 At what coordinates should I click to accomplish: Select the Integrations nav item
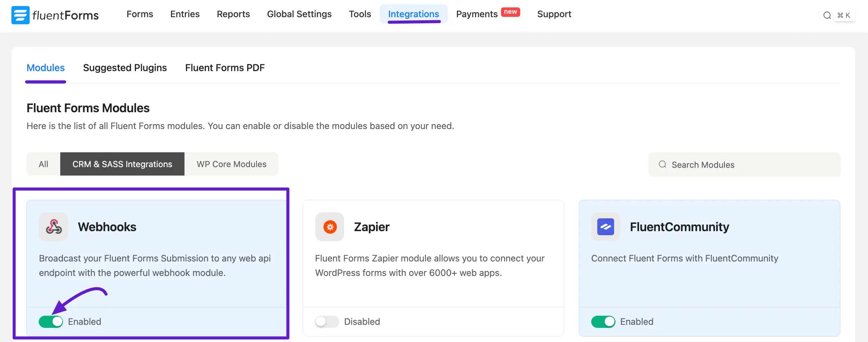tap(413, 14)
